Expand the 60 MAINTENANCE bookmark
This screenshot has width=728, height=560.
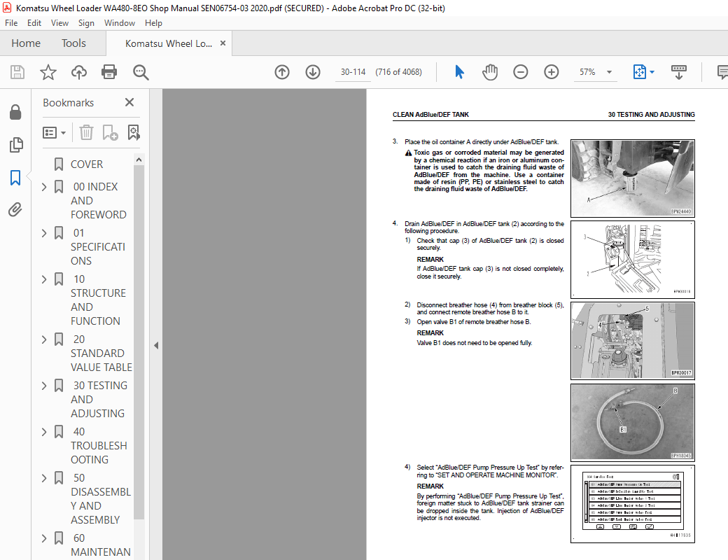pyautogui.click(x=44, y=538)
